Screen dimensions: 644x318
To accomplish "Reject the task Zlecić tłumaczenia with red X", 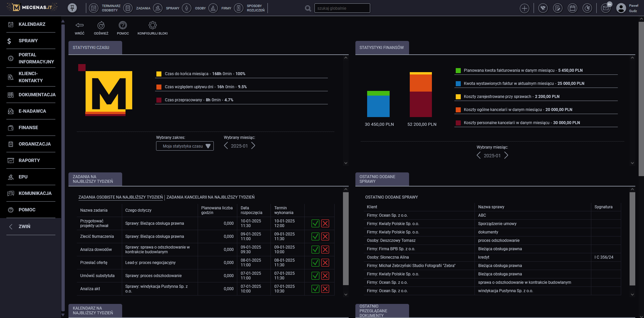I will point(325,236).
